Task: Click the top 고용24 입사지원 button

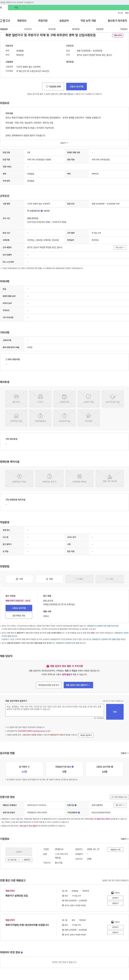Action: [x=76, y=86]
